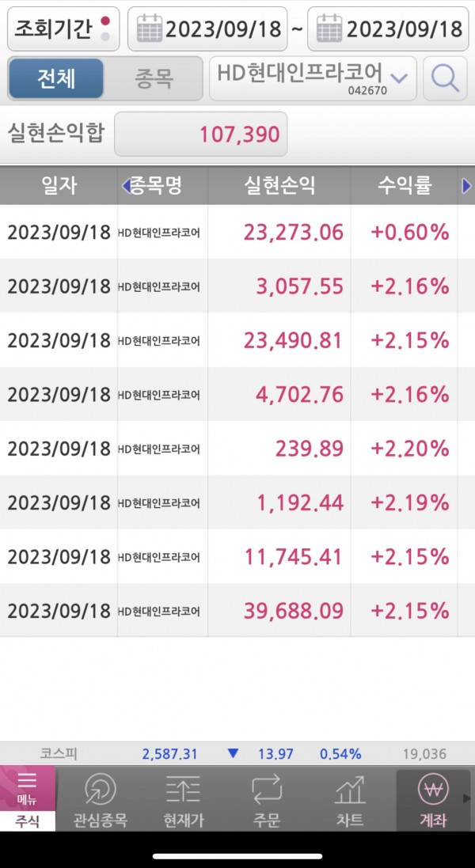The image size is (475, 868).
Task: Select the 전체 segment toggle
Action: [55, 78]
